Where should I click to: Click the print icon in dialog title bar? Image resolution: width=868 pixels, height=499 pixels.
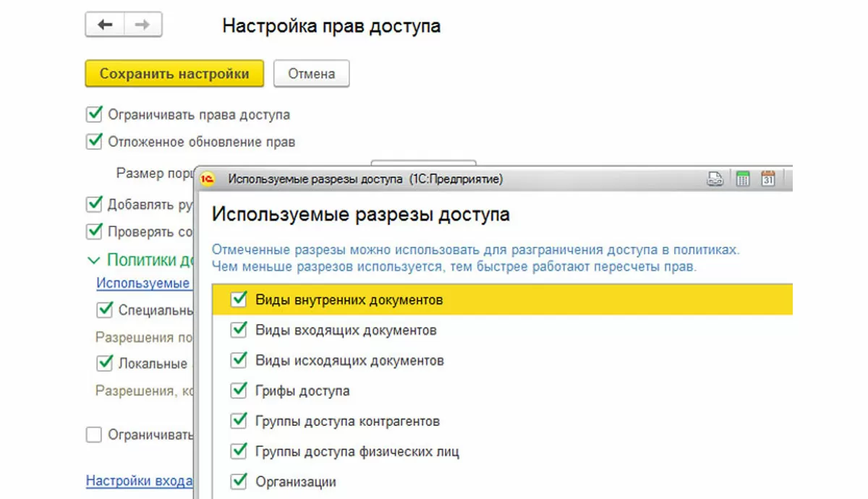(715, 179)
